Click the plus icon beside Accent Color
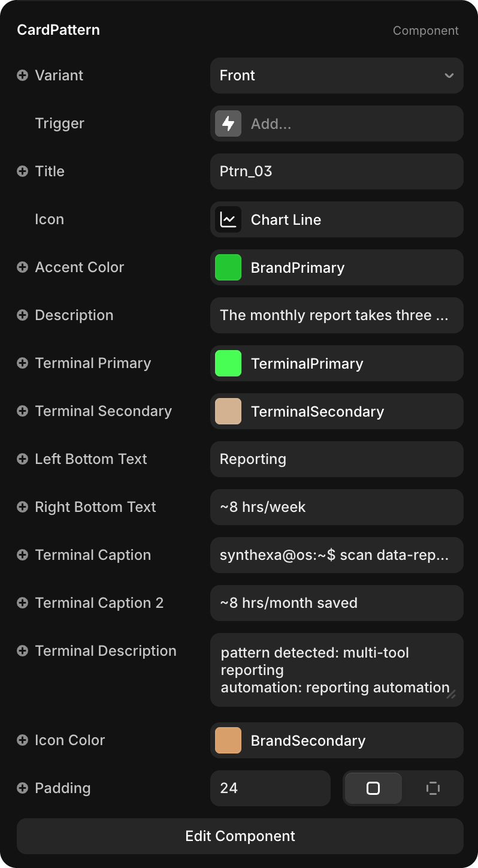The image size is (478, 868). pos(22,267)
